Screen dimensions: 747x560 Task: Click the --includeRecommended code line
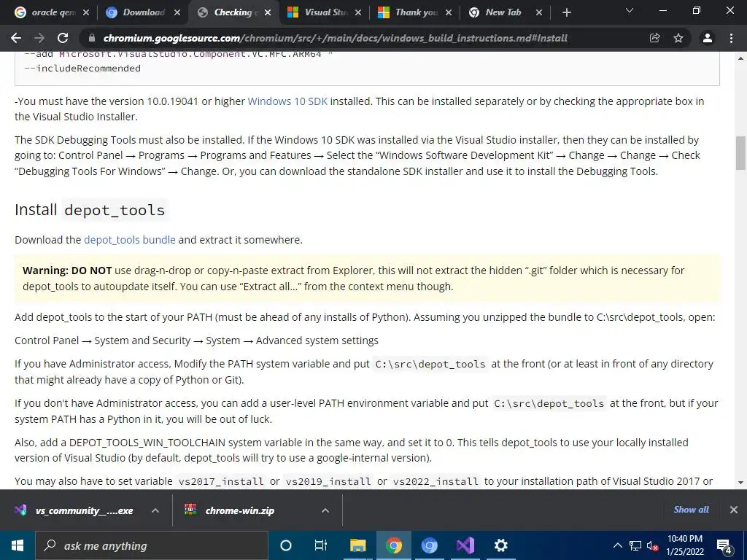(82, 68)
